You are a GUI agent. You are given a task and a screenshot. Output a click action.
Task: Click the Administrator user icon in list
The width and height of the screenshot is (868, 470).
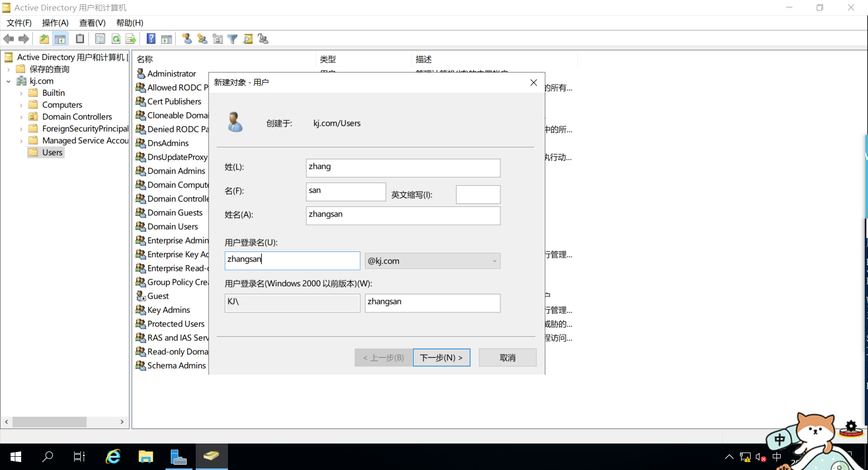[x=141, y=74]
